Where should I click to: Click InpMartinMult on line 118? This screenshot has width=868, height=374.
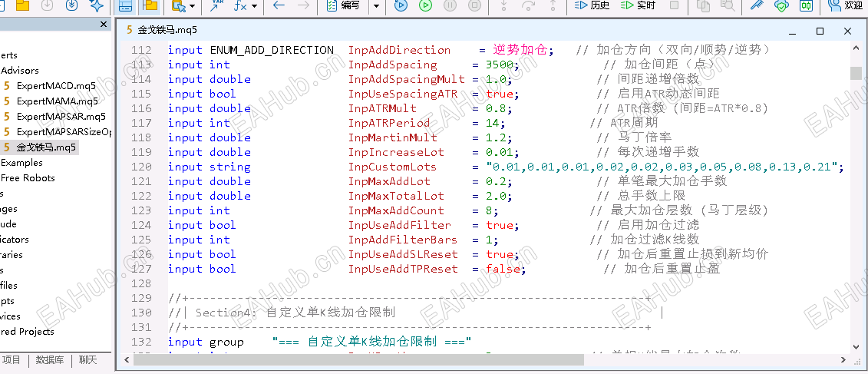392,137
